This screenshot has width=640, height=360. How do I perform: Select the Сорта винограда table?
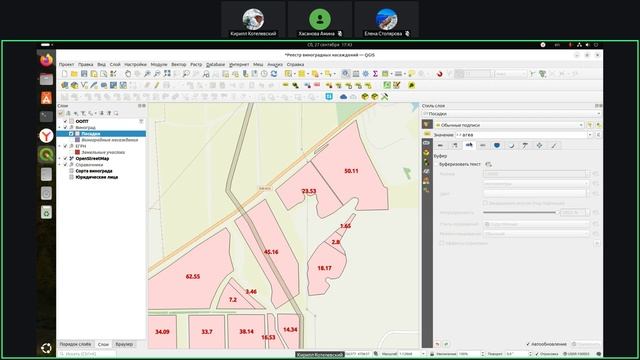point(94,171)
